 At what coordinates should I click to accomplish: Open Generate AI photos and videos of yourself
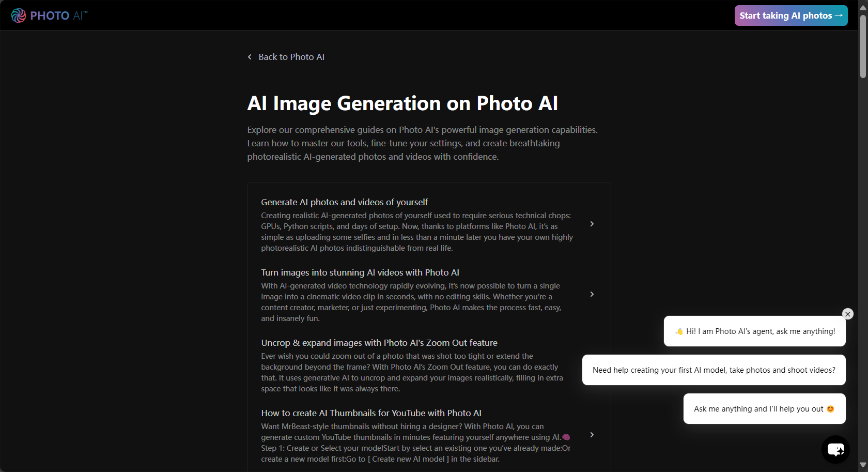click(x=345, y=202)
